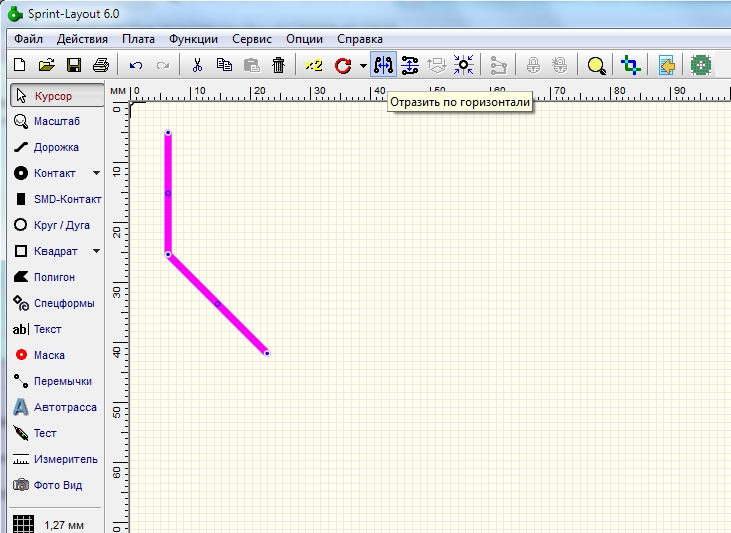
Task: Open a file with the folder icon
Action: click(x=46, y=66)
